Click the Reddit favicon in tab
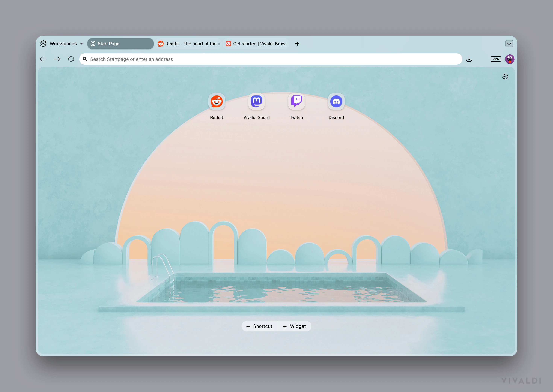 pos(160,44)
